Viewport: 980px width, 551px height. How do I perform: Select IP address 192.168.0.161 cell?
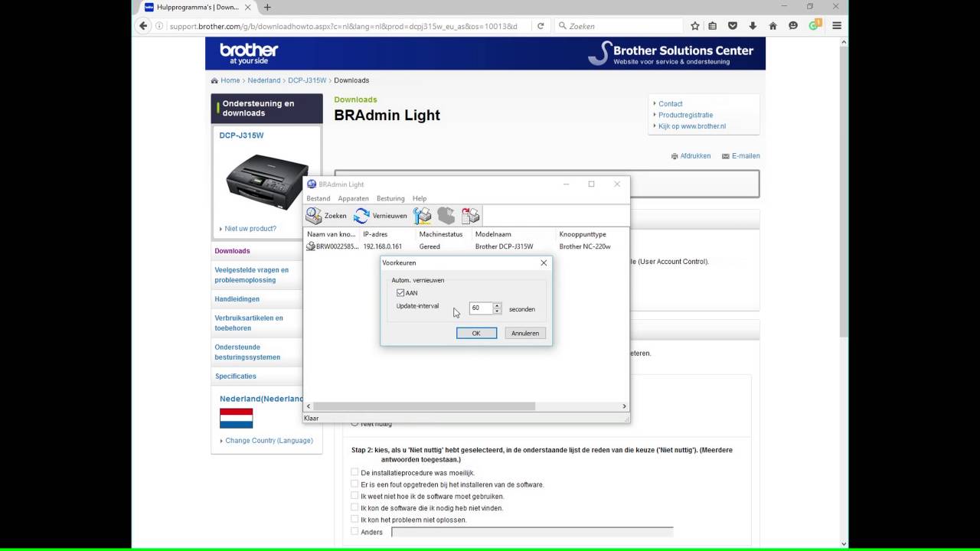click(383, 246)
